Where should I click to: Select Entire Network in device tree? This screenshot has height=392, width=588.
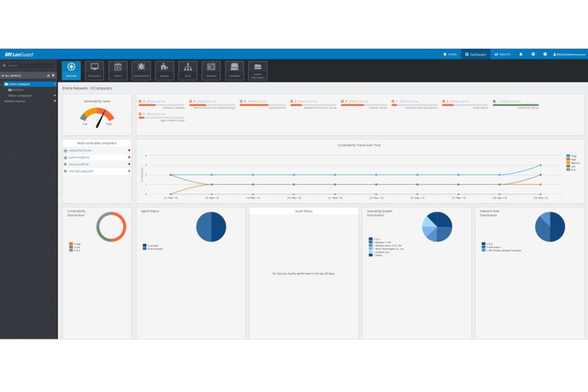pos(19,84)
